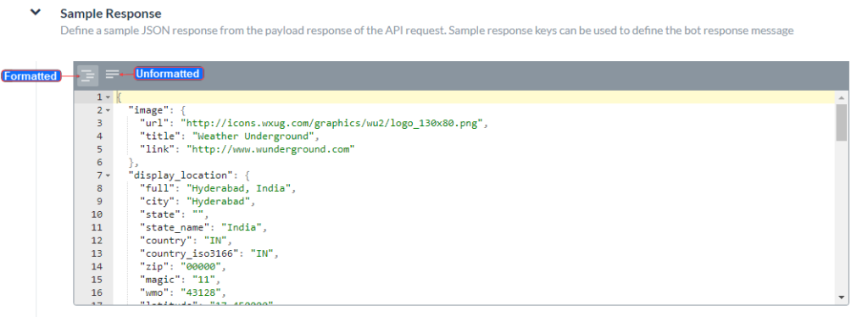Fold the "display_location" object at line 7
The image size is (868, 317).
tap(108, 176)
